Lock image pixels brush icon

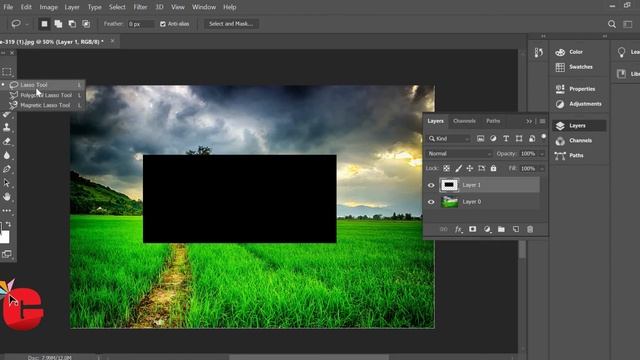click(x=458, y=168)
